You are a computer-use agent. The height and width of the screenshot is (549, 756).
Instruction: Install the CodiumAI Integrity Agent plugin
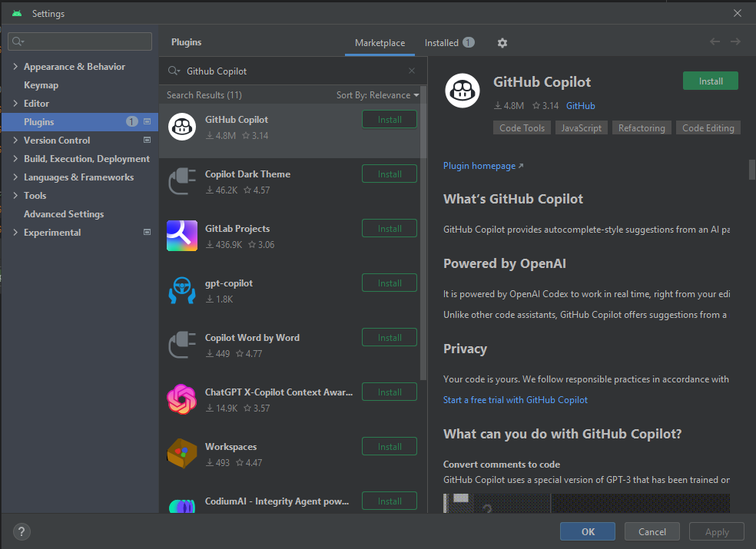(x=389, y=501)
